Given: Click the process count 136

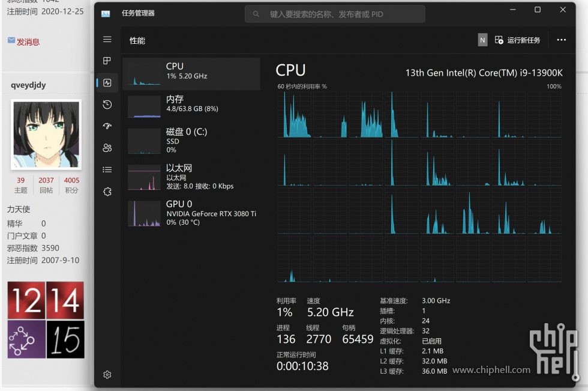Looking at the screenshot, I should pos(286,339).
